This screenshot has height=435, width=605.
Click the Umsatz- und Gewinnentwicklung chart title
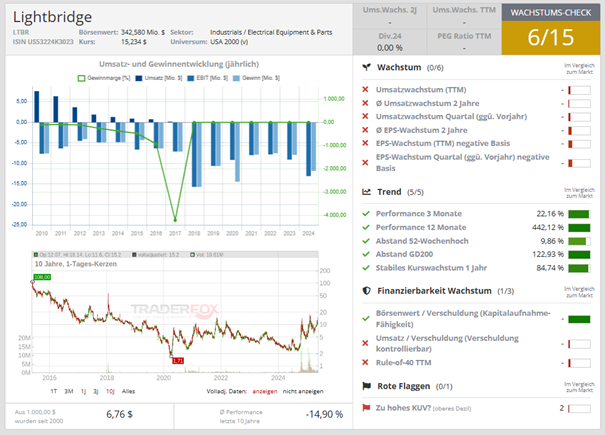point(179,64)
